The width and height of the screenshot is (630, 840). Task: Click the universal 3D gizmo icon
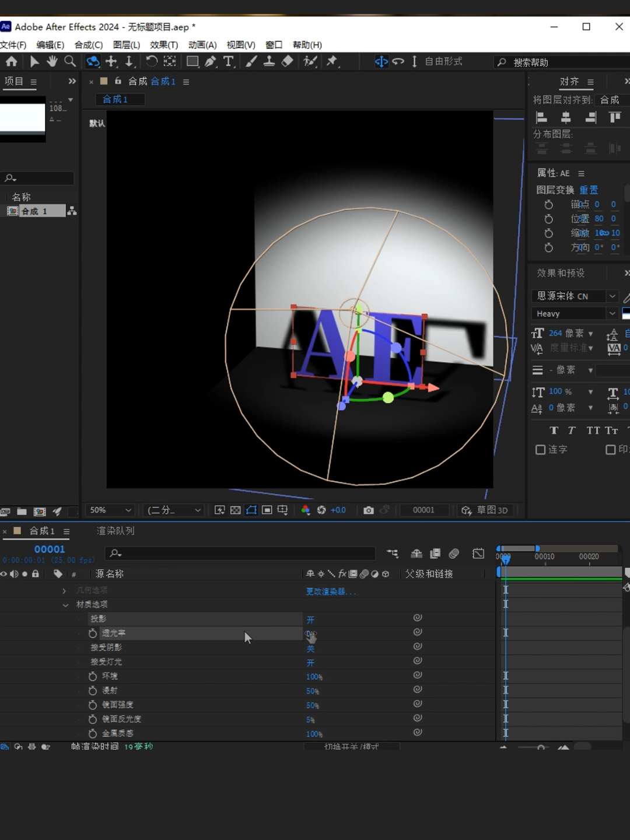pos(381,61)
